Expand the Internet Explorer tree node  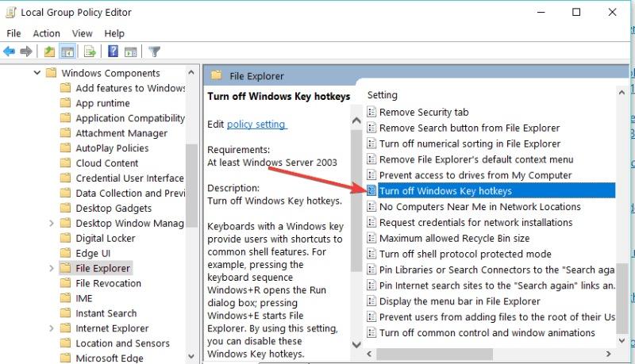pyautogui.click(x=51, y=328)
